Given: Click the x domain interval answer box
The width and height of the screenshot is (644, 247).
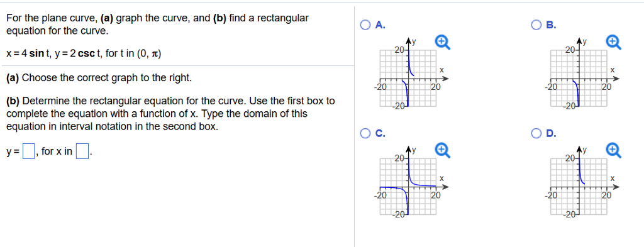Looking at the screenshot, I should tap(82, 152).
